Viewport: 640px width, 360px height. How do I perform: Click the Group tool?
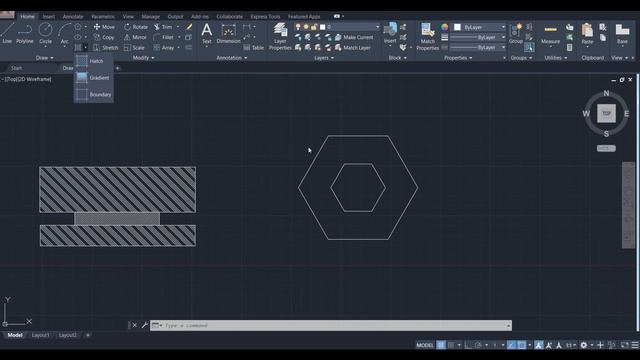point(516,33)
